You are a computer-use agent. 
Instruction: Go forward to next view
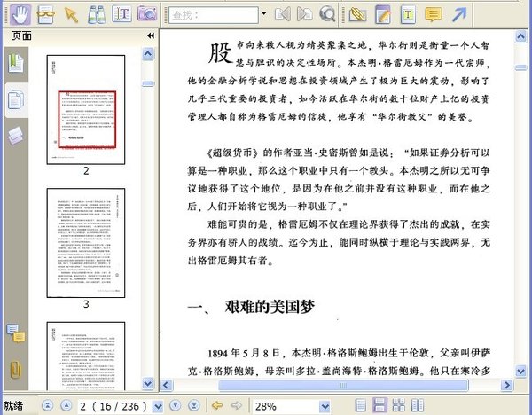coord(236,405)
